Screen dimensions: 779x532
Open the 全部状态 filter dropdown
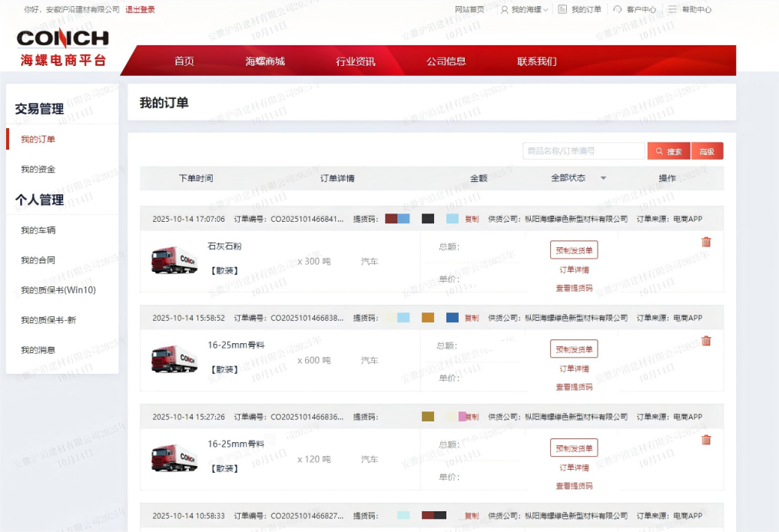[x=576, y=178]
